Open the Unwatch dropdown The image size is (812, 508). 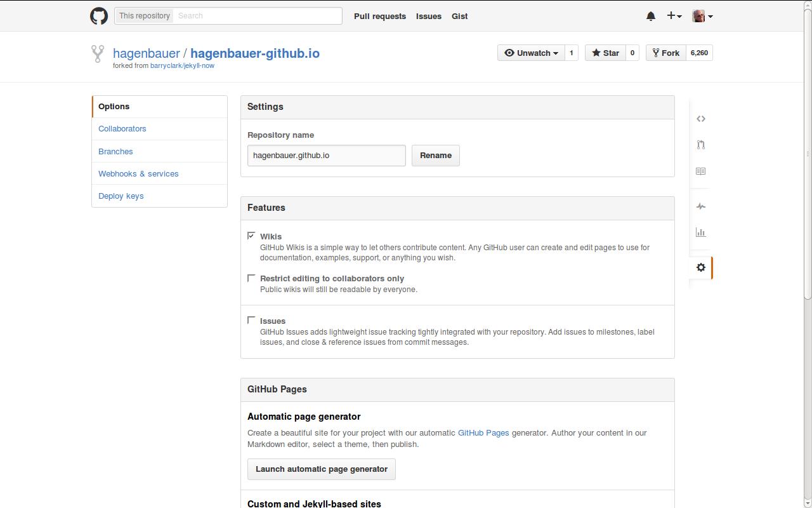click(x=531, y=53)
